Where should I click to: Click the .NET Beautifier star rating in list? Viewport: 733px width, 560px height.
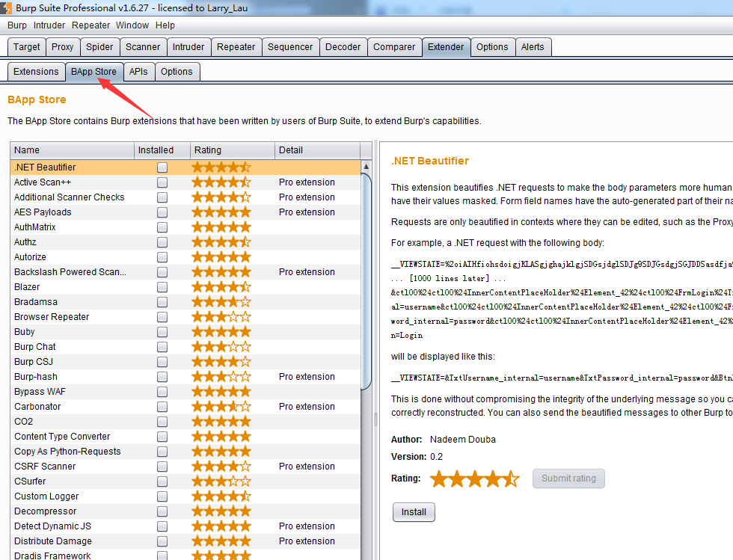[221, 167]
